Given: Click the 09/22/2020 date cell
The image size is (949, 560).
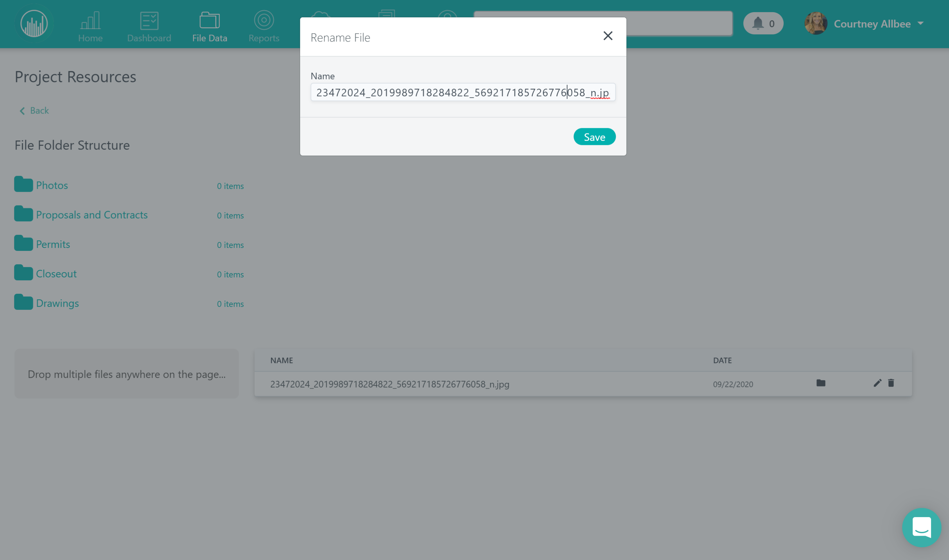Looking at the screenshot, I should click(x=733, y=384).
